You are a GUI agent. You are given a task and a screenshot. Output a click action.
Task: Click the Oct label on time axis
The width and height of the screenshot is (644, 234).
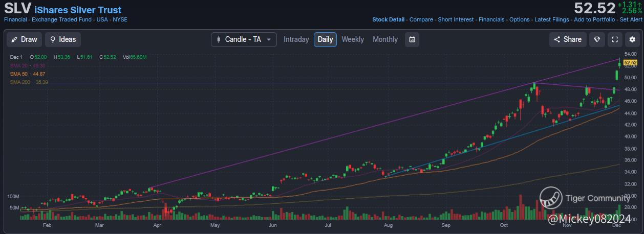coord(504,225)
